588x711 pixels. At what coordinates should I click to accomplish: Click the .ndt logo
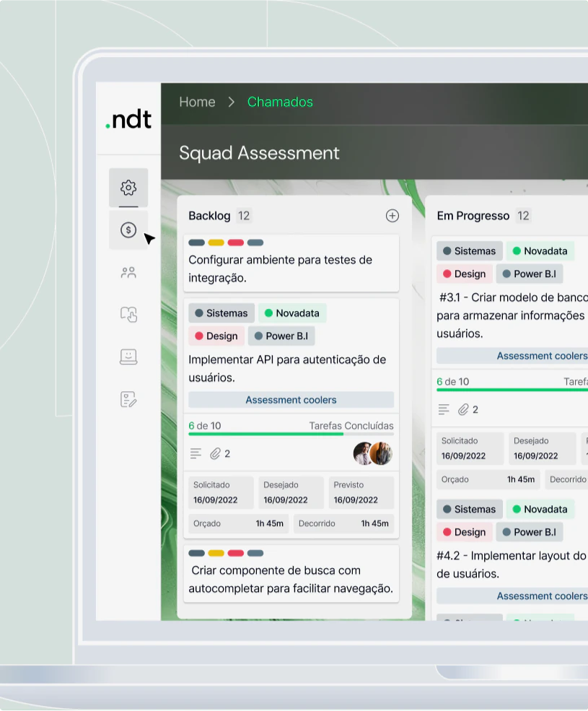[x=128, y=120]
